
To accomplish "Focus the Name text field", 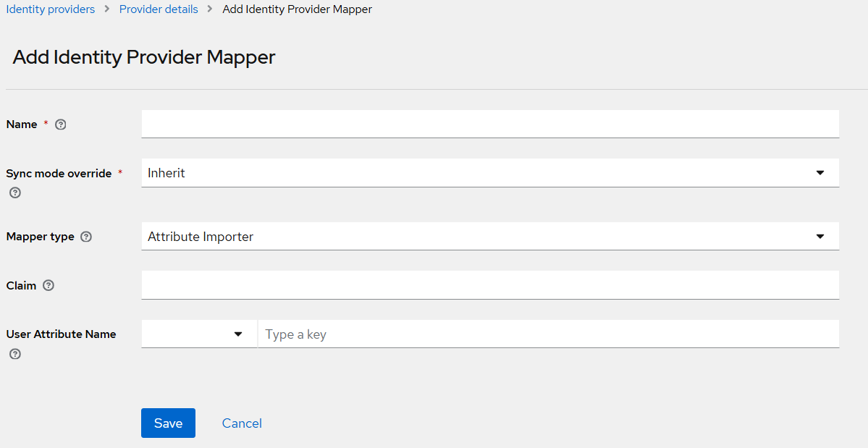I will point(490,124).
